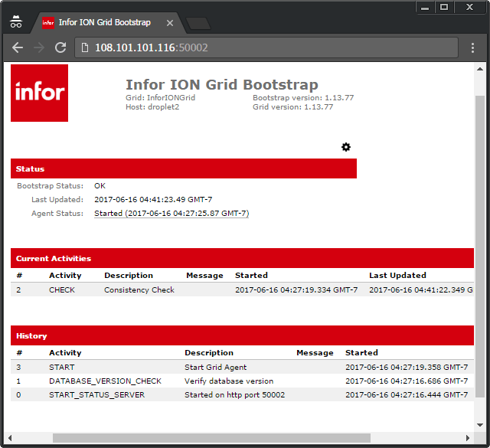The height and width of the screenshot is (448, 490).
Task: Open the Chrome three-dot menu
Action: (472, 47)
